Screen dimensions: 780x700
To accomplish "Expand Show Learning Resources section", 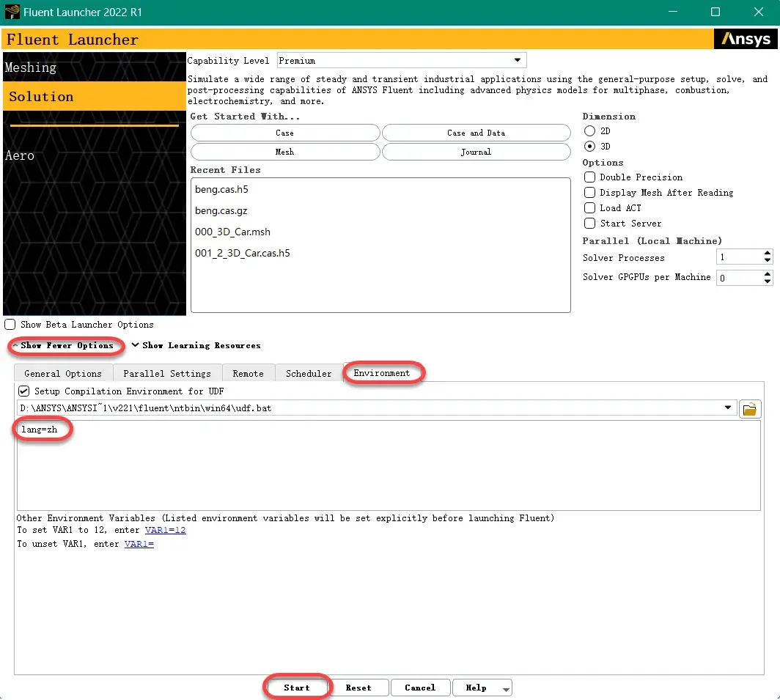I will (196, 345).
